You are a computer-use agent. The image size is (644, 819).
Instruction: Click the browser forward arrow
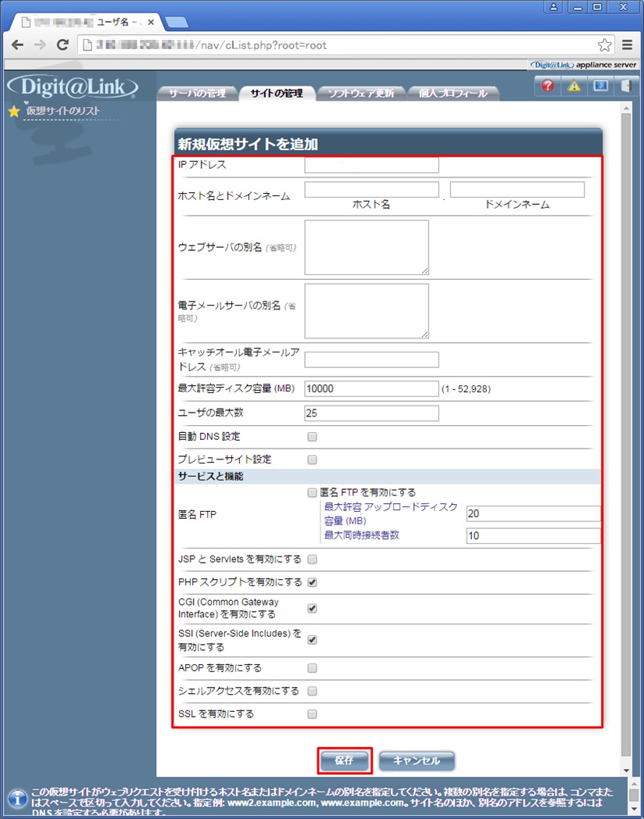point(40,45)
